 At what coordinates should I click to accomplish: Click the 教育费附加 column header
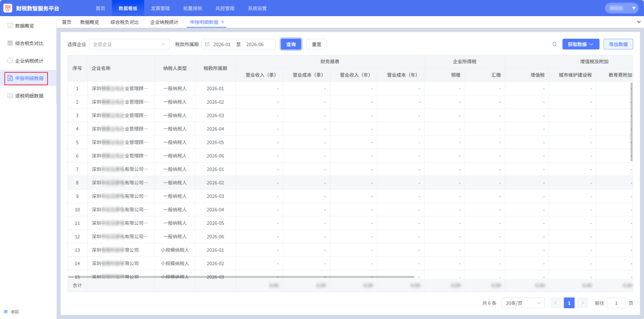coord(620,75)
